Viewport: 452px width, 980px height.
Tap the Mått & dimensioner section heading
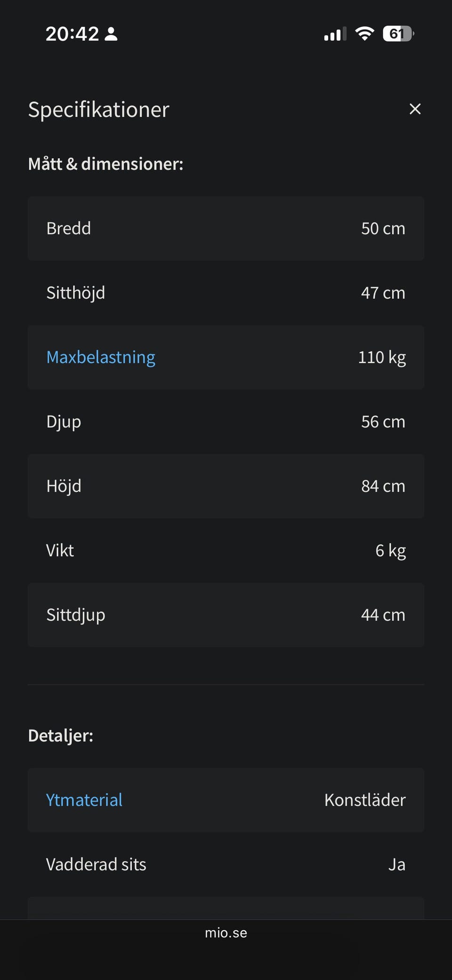105,164
